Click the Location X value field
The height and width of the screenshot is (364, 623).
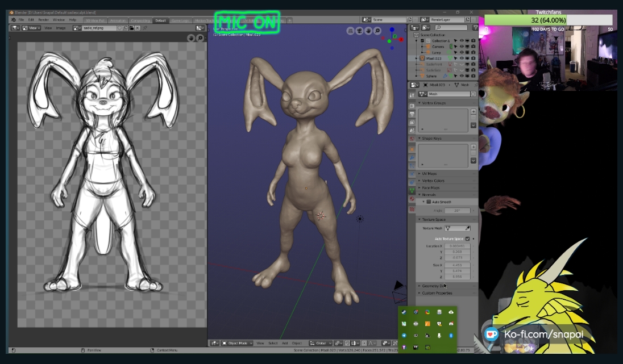[x=456, y=246]
